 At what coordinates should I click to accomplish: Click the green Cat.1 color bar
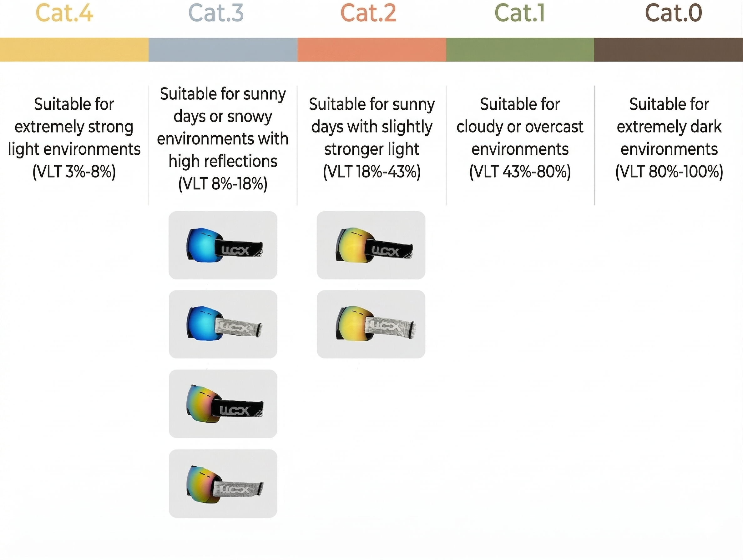pyautogui.click(x=520, y=50)
